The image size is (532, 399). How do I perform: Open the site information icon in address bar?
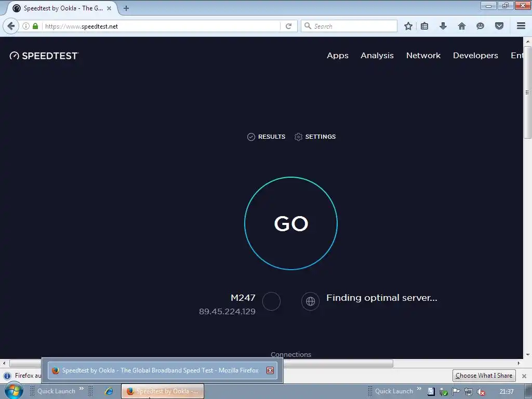(26, 26)
